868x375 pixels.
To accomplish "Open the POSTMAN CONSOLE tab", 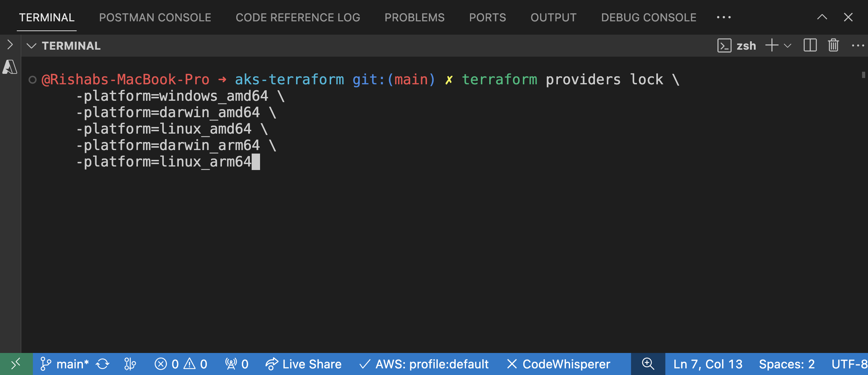I will click(155, 17).
